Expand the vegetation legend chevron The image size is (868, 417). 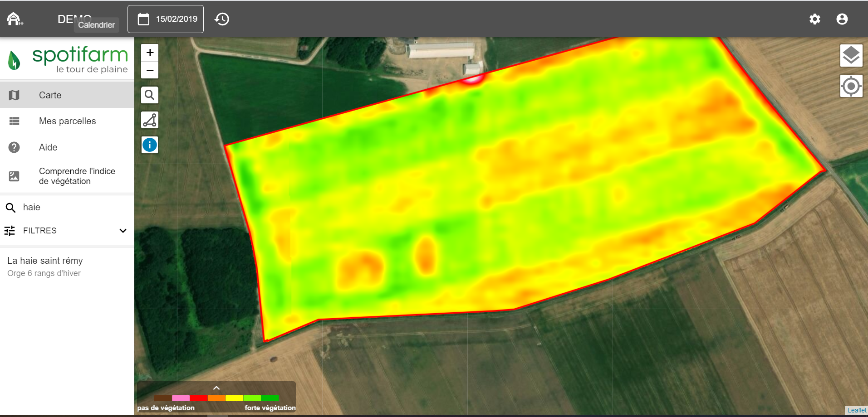click(x=216, y=388)
